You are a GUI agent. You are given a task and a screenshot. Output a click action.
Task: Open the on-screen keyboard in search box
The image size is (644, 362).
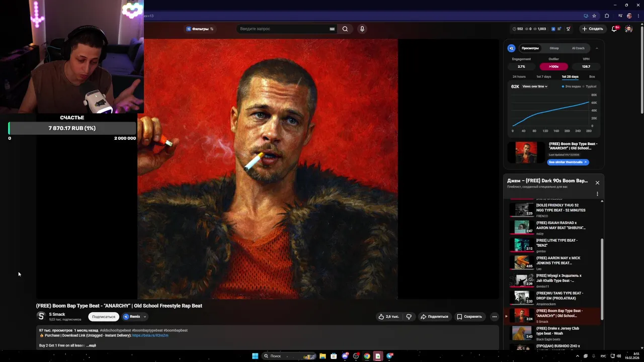coord(332,29)
